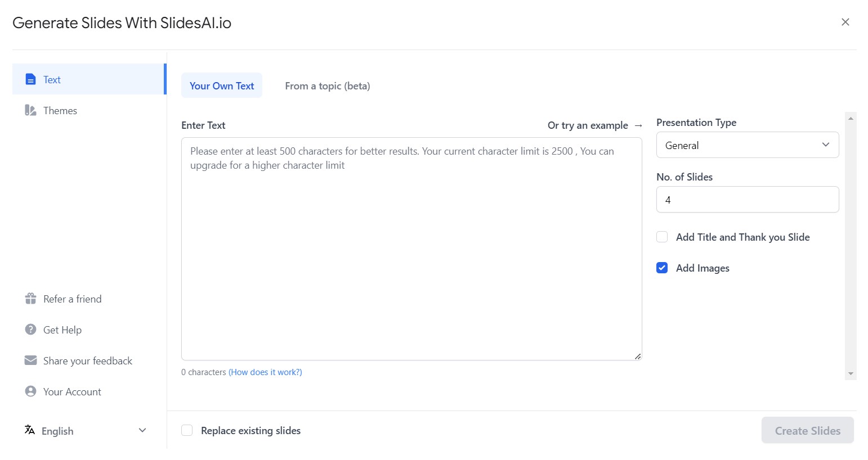The width and height of the screenshot is (868, 460).
Task: Switch to the From a topic tab
Action: click(327, 85)
